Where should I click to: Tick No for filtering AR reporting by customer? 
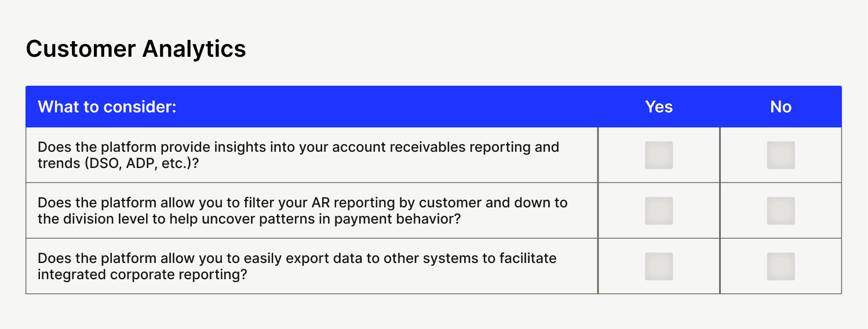pos(781,211)
